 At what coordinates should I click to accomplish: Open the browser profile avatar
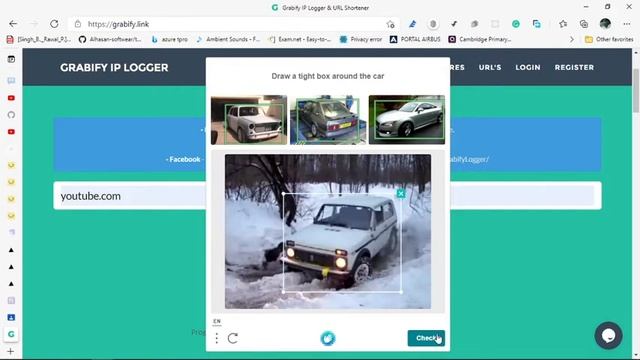pos(605,24)
